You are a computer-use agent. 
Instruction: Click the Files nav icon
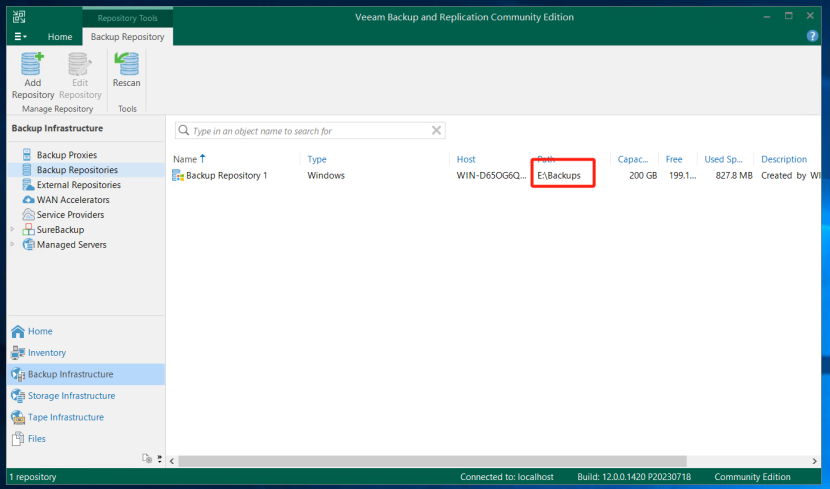18,438
